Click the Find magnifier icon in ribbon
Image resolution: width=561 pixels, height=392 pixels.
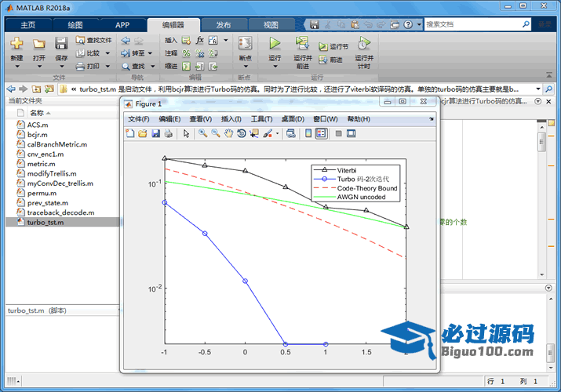(x=126, y=67)
